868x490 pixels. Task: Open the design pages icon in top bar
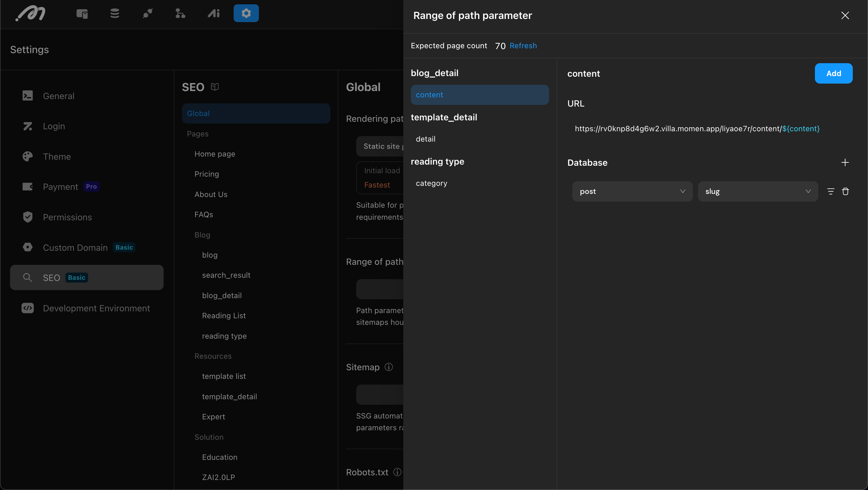[82, 13]
